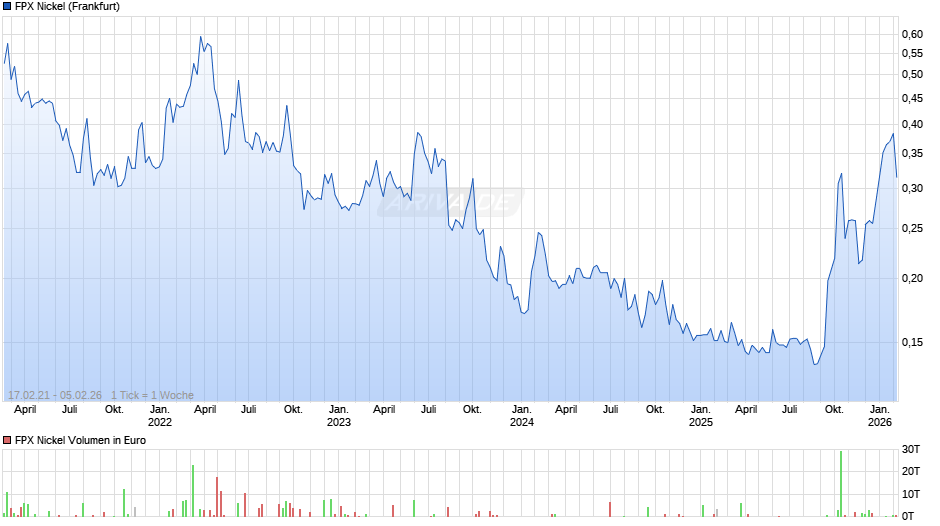Click the 0,20 price axis label

point(912,278)
